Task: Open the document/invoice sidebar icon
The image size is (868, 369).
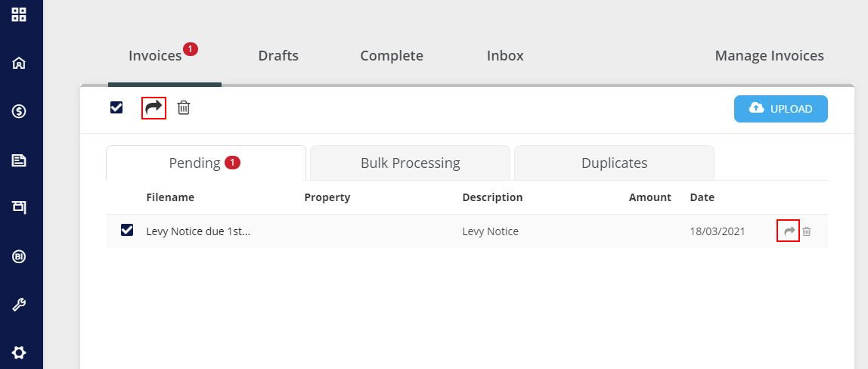Action: point(19,160)
